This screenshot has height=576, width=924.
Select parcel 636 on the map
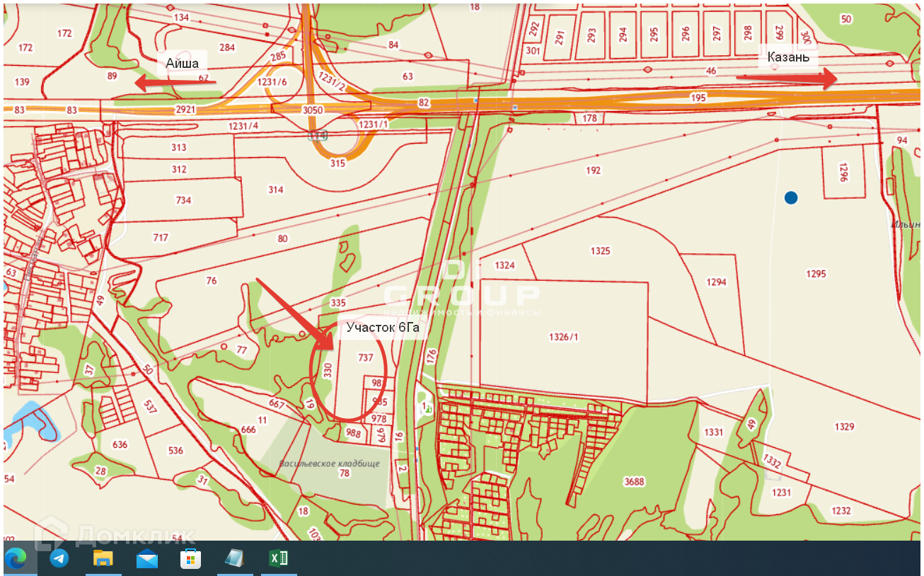[120, 444]
